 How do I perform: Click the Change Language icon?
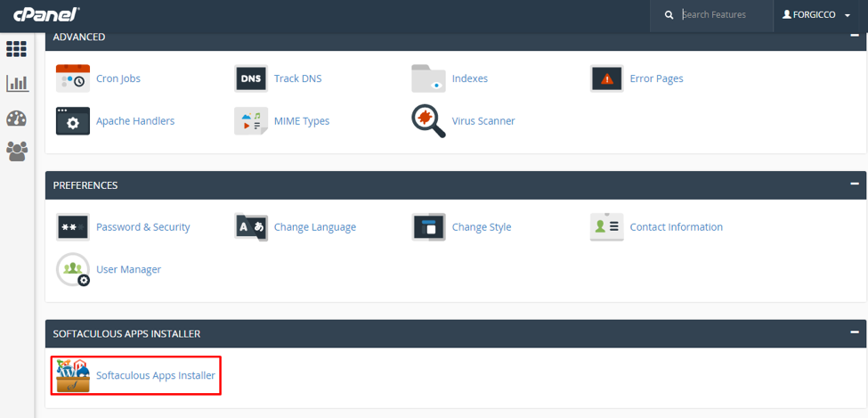(251, 226)
